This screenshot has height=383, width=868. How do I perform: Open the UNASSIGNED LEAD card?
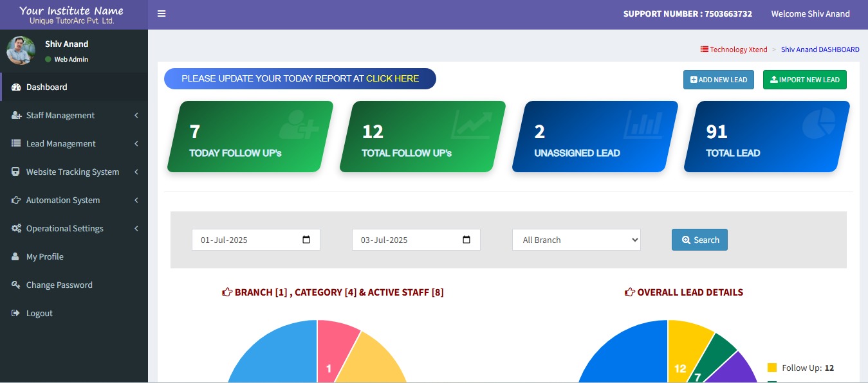tap(595, 136)
